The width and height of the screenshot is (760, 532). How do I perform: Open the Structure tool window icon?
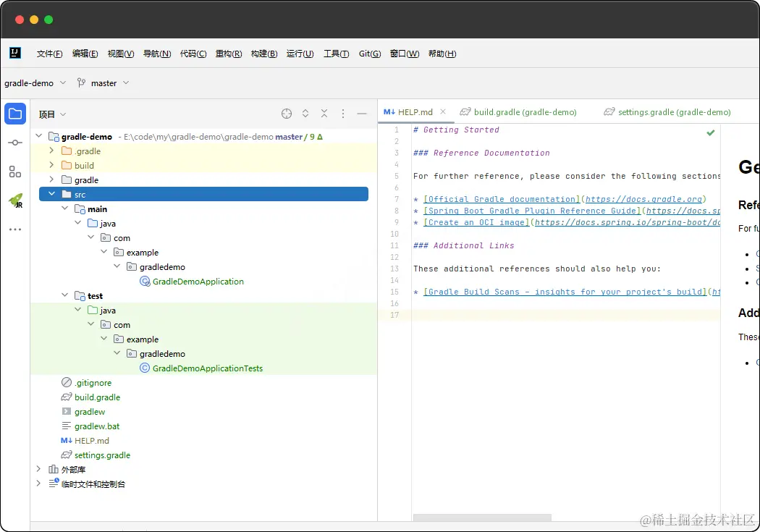click(x=15, y=172)
